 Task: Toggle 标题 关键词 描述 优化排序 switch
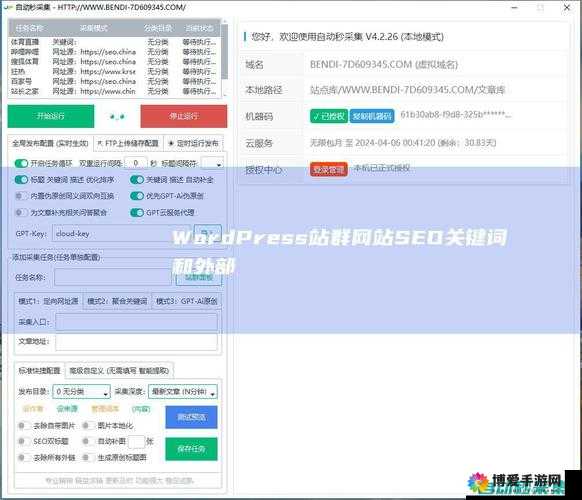pos(21,180)
